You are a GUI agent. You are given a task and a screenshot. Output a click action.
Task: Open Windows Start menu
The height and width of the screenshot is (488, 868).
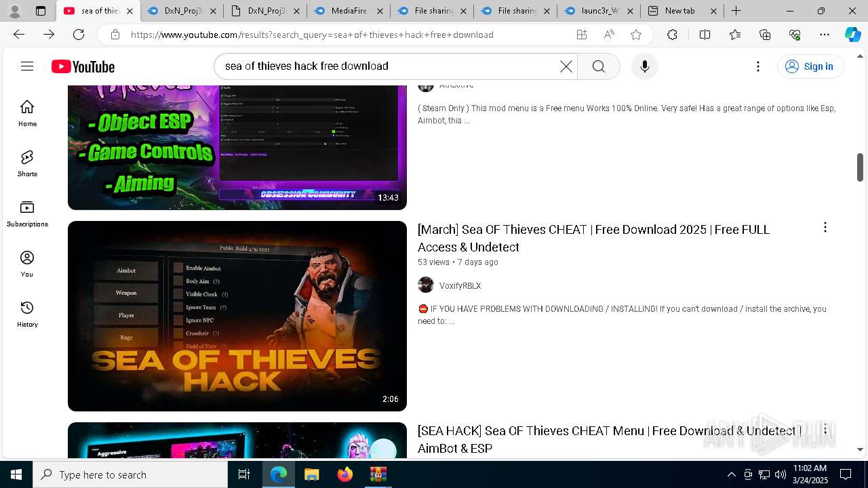[16, 474]
